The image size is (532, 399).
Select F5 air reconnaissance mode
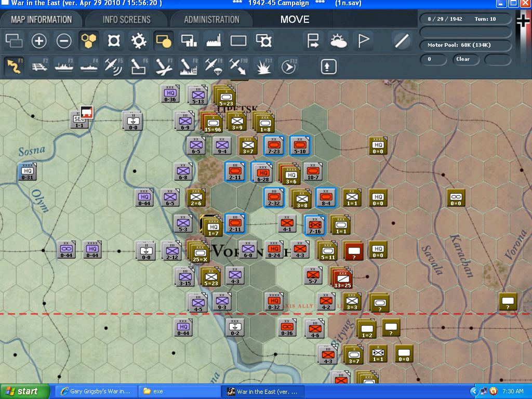click(114, 66)
